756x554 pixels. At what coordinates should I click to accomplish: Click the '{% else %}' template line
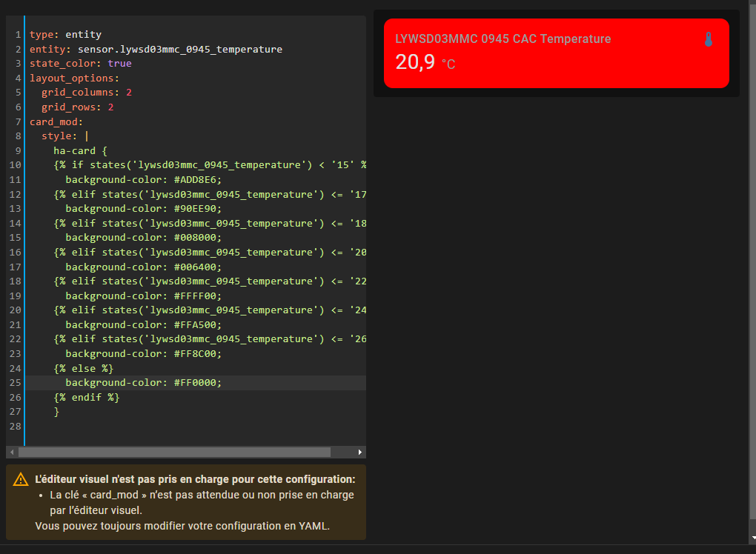(83, 368)
